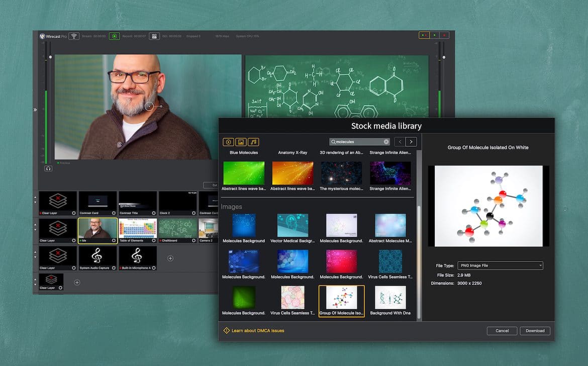Select orange Abstract lines wave video

tap(292, 173)
